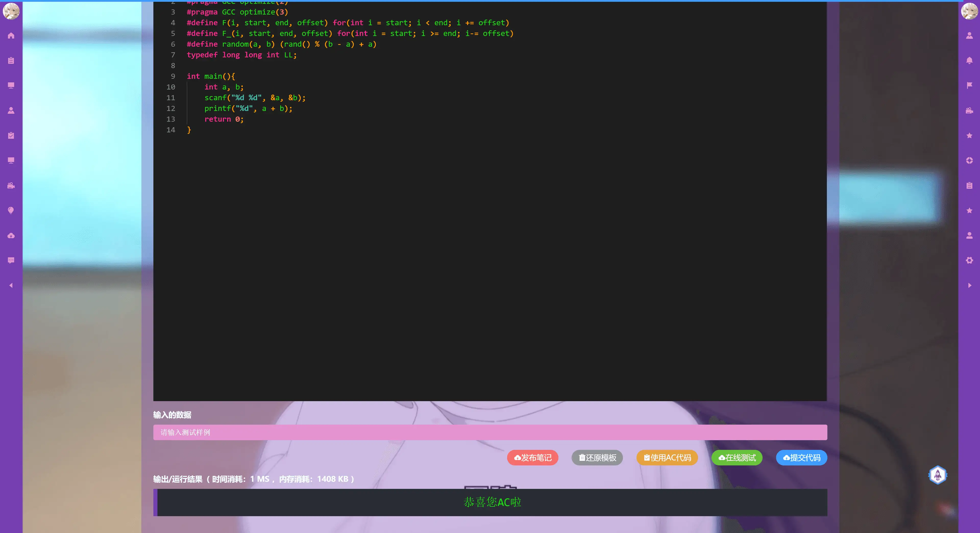980x533 pixels.
Task: Run the code with the 在线测试 button
Action: (x=737, y=458)
